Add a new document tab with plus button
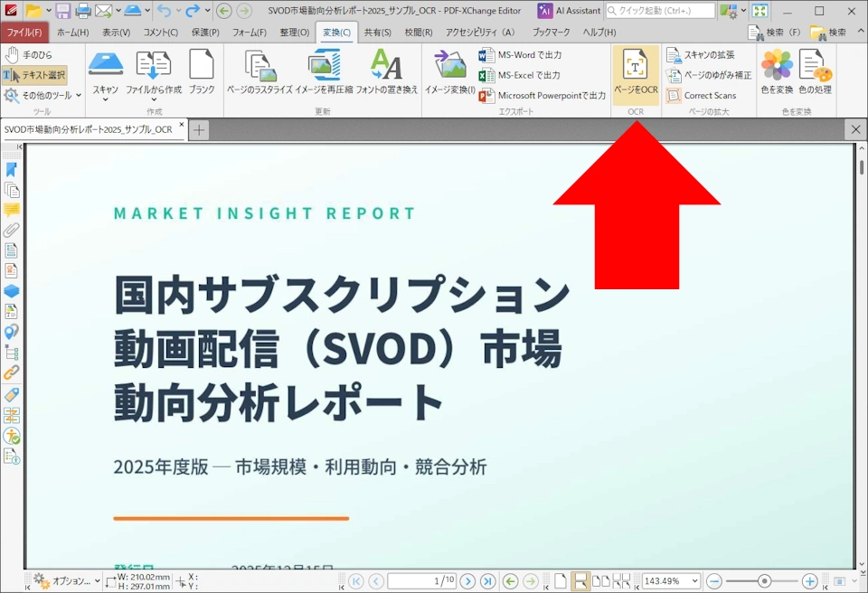This screenshot has width=868, height=593. [199, 130]
